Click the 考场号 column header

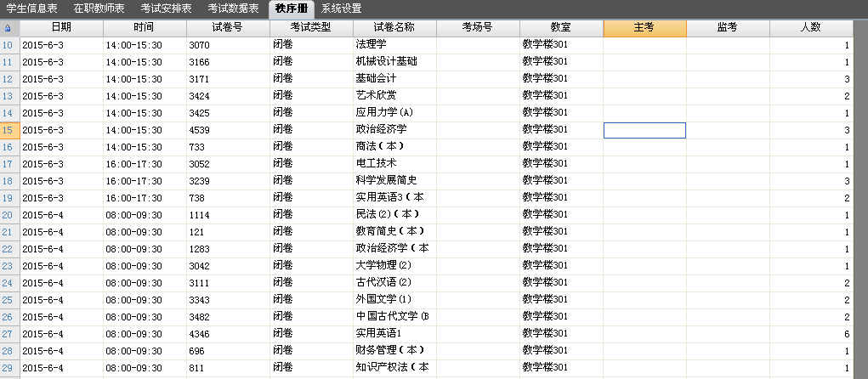click(x=478, y=28)
